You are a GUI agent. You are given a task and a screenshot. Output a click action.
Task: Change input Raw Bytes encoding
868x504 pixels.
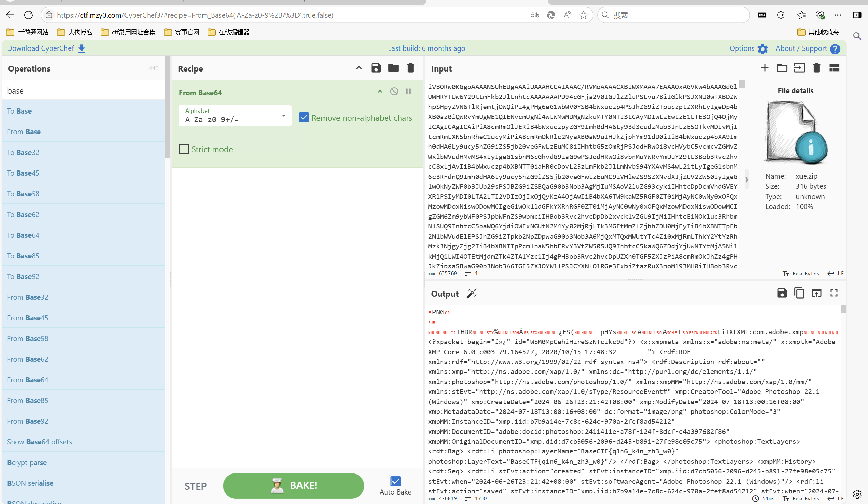801,273
